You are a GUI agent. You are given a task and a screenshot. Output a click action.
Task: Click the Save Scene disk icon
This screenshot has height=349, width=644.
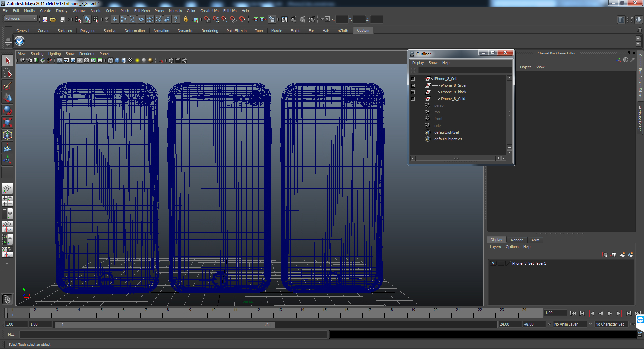coord(62,19)
